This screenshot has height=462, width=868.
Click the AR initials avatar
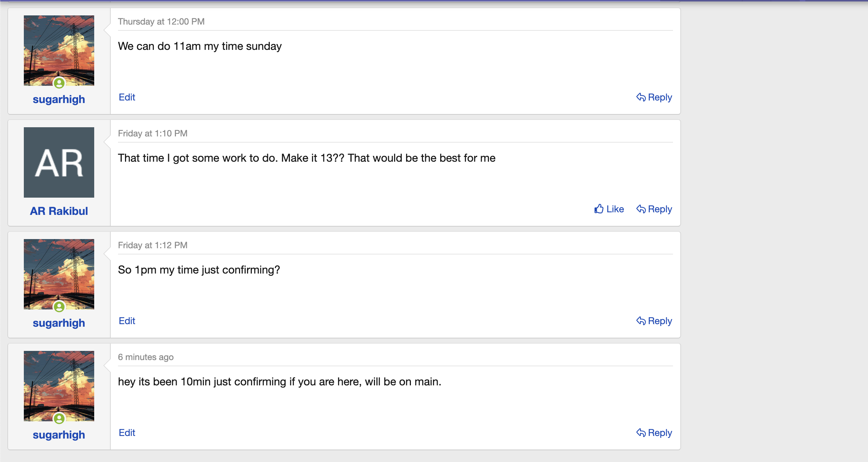(x=59, y=162)
